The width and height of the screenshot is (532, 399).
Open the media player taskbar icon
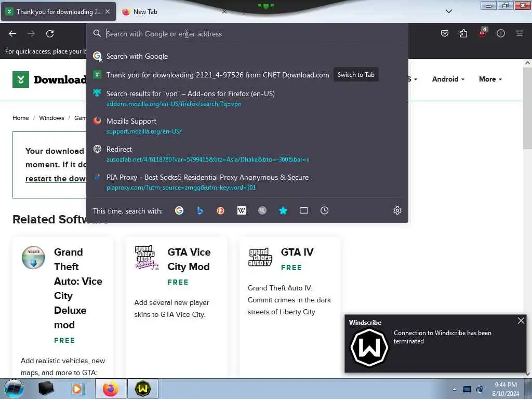pyautogui.click(x=77, y=389)
